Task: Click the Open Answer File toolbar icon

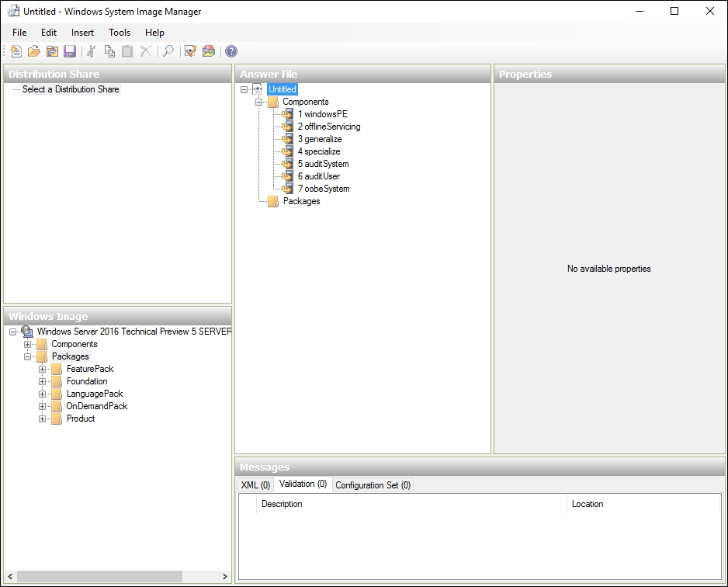Action: point(33,51)
